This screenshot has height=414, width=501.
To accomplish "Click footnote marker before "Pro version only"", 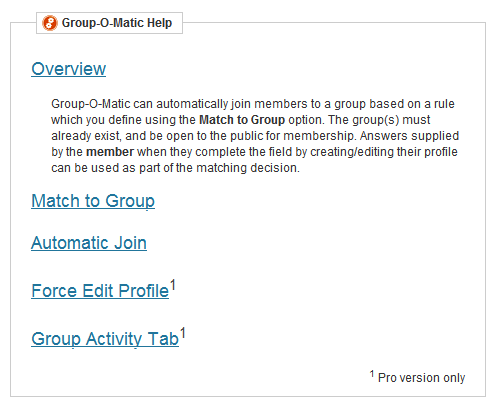I will tap(372, 374).
